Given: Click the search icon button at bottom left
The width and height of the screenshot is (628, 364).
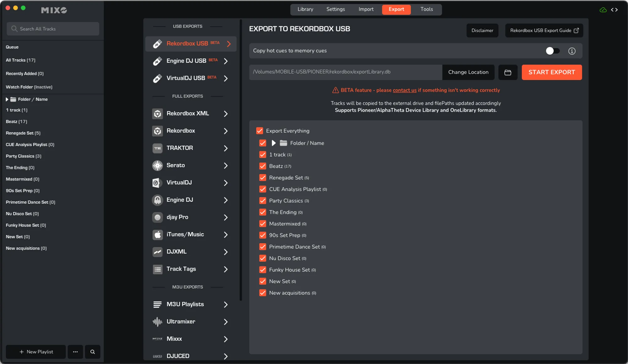Looking at the screenshot, I should point(92,352).
